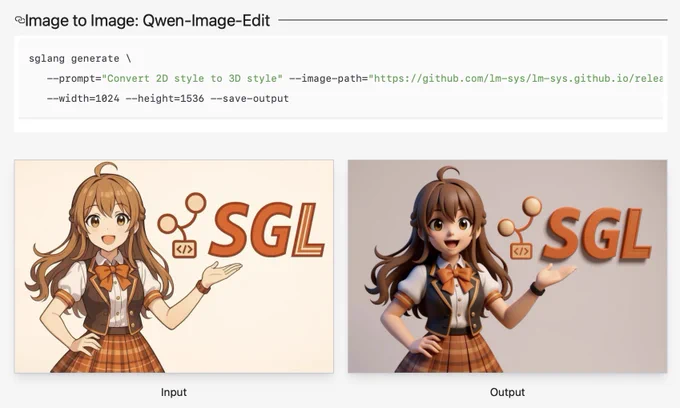The width and height of the screenshot is (680, 408).
Task: Click the anchor link icon beside the heading
Action: pos(20,20)
